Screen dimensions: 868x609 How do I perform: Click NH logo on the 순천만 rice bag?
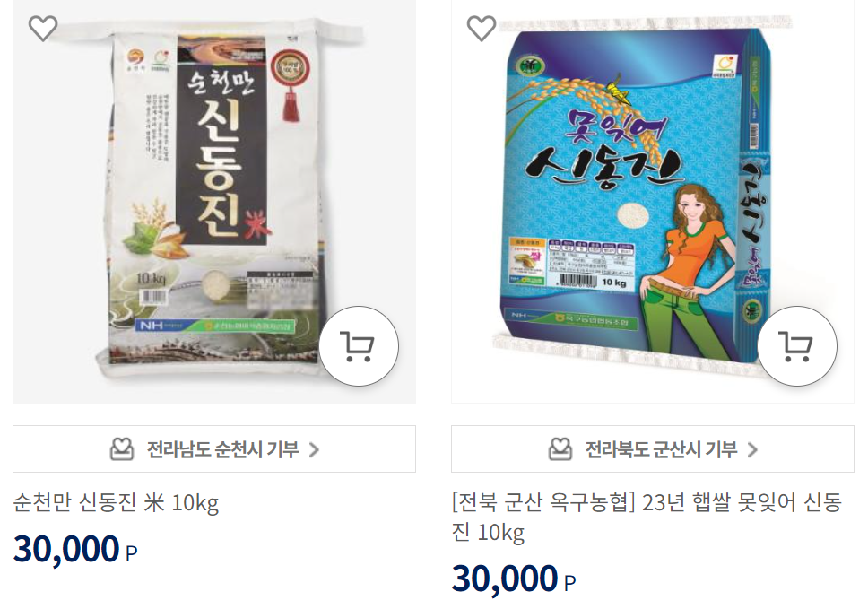tap(151, 326)
